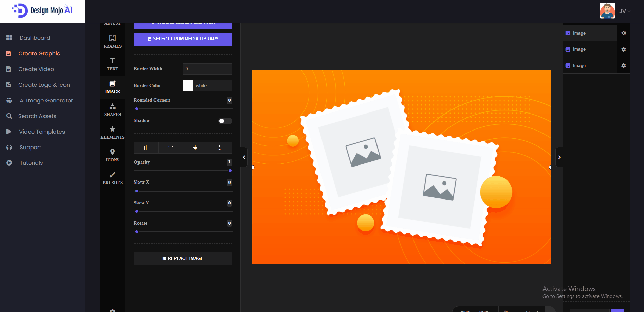
Task: Collapse the left properties panel arrow
Action: coord(244,157)
